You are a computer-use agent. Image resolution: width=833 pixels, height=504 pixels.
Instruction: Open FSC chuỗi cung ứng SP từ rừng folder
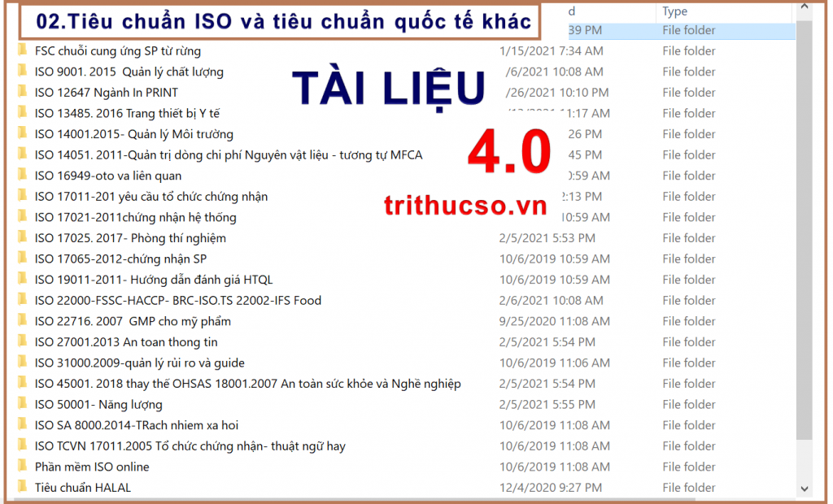[x=117, y=51]
